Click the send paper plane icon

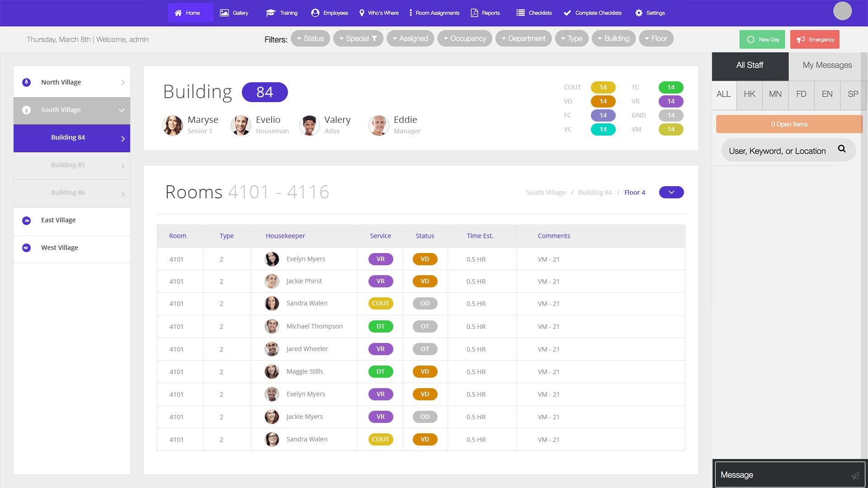point(855,475)
